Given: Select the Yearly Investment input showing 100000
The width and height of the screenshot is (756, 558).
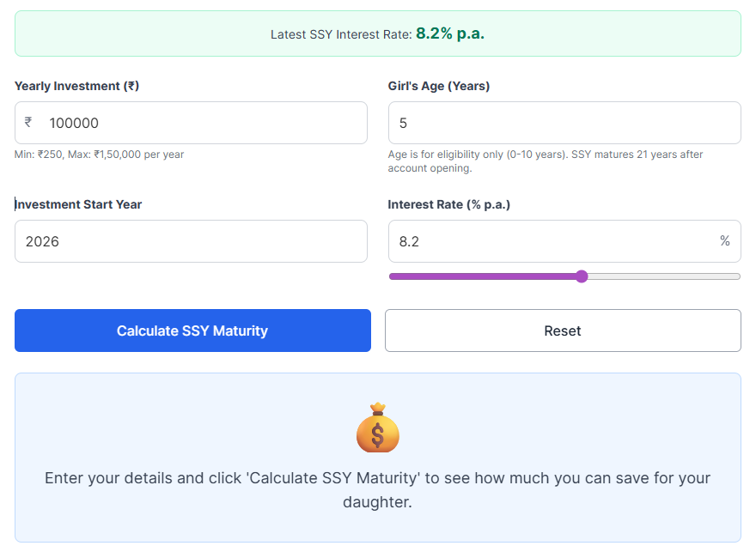Looking at the screenshot, I should 192,123.
